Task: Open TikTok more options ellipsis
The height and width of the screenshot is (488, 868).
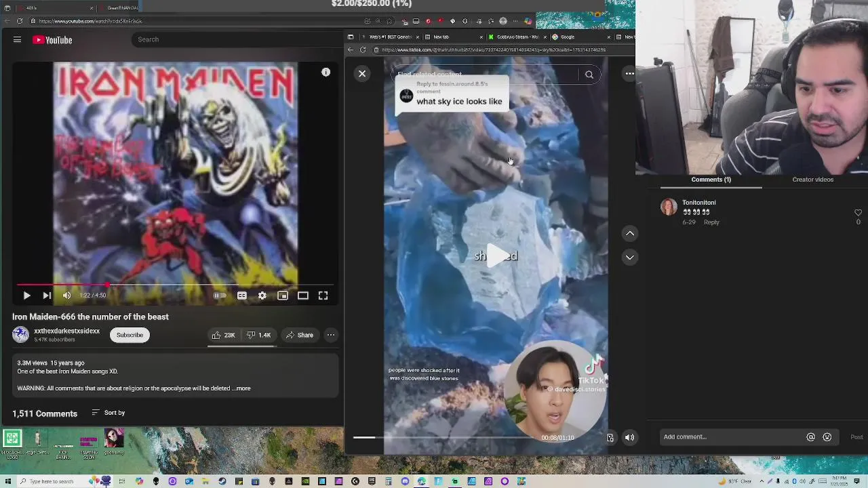Action: pos(629,73)
